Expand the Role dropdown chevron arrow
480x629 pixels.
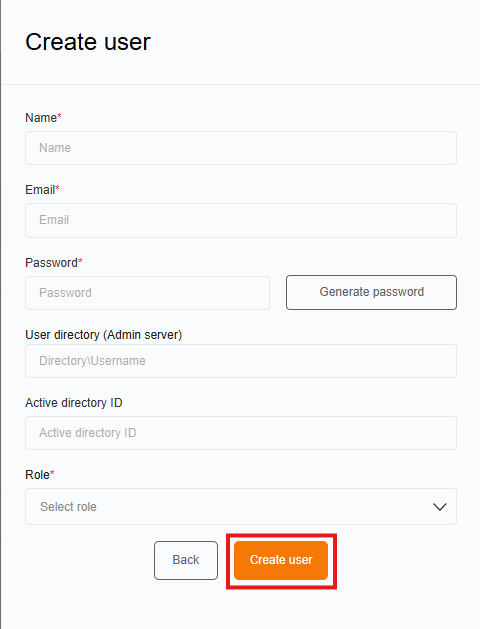tap(439, 507)
